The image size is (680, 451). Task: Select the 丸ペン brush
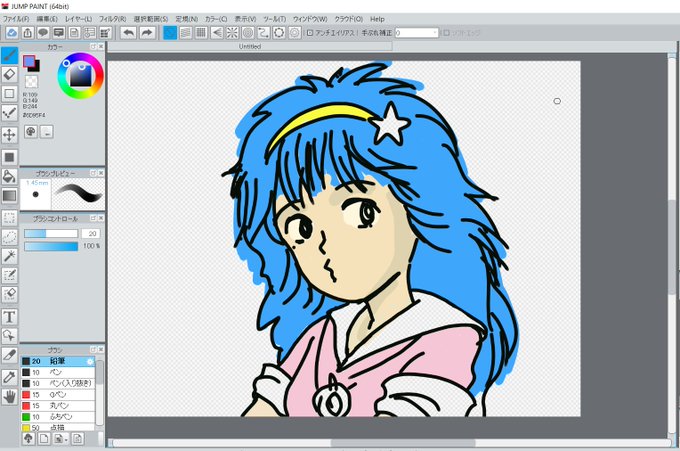click(x=58, y=406)
